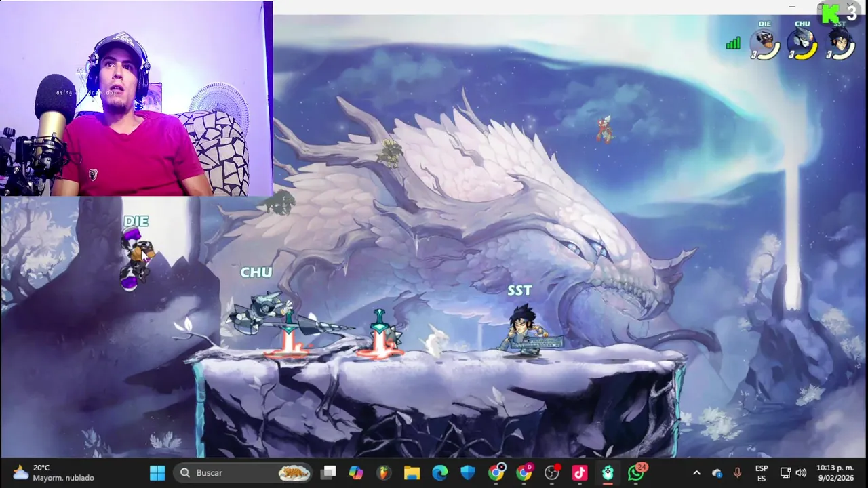Click the armored CHU character holding a lance
This screenshot has height=488, width=868.
pos(271,315)
